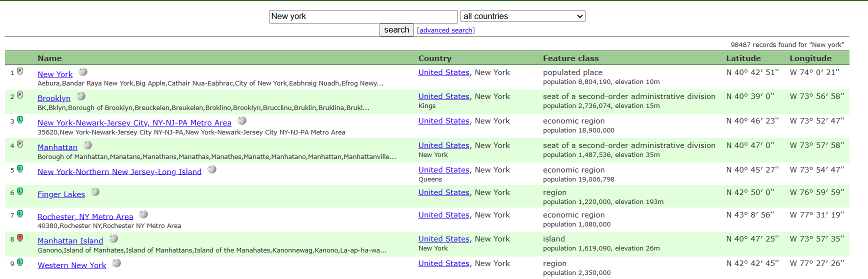
Task: Open Wikipedia icon next to Manhattan Island
Action: 113,239
